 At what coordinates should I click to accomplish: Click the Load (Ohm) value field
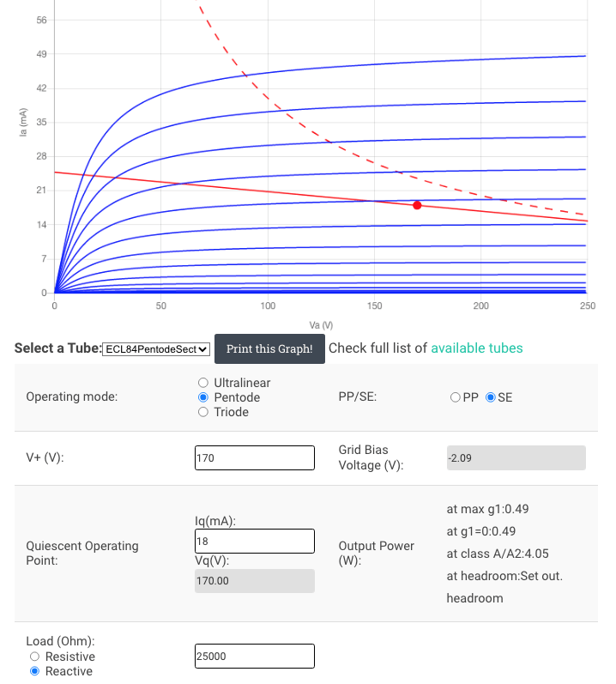click(x=255, y=656)
